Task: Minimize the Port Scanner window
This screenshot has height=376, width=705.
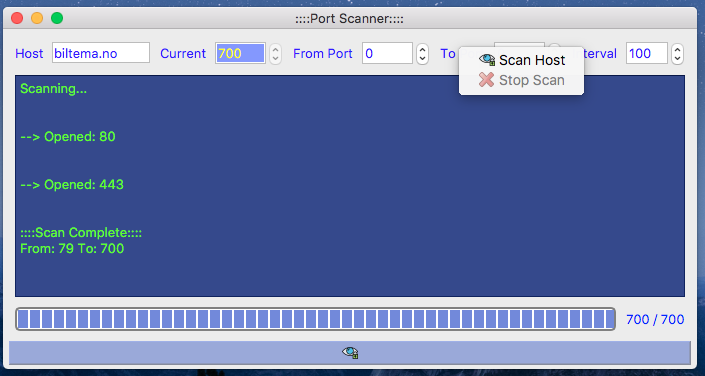Action: 37,18
